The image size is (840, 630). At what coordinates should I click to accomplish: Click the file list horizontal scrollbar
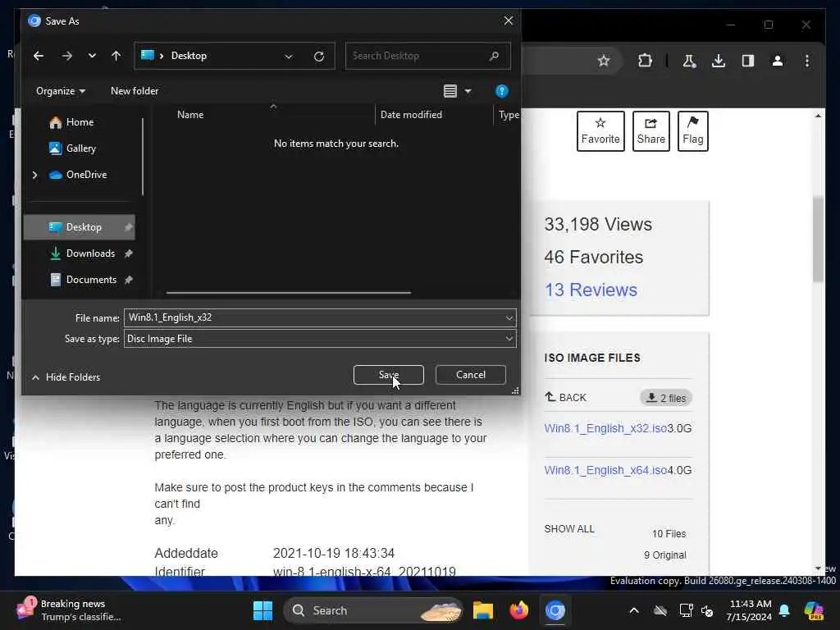click(x=289, y=293)
